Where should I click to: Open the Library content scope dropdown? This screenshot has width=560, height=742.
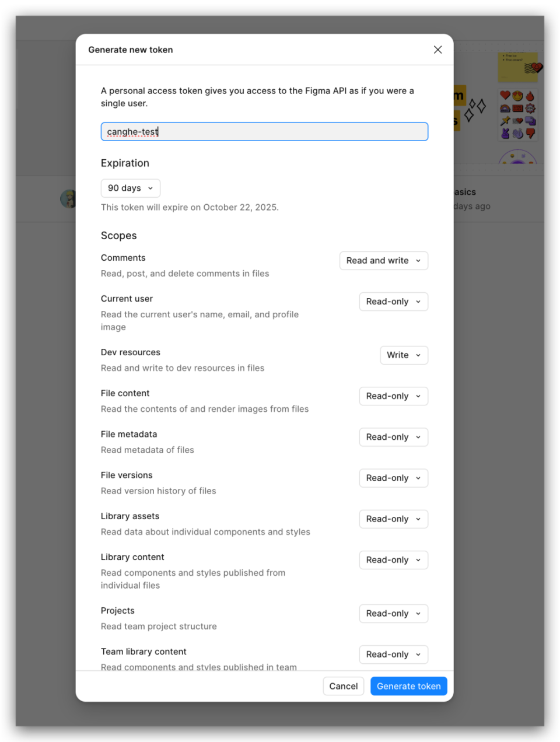tap(393, 560)
